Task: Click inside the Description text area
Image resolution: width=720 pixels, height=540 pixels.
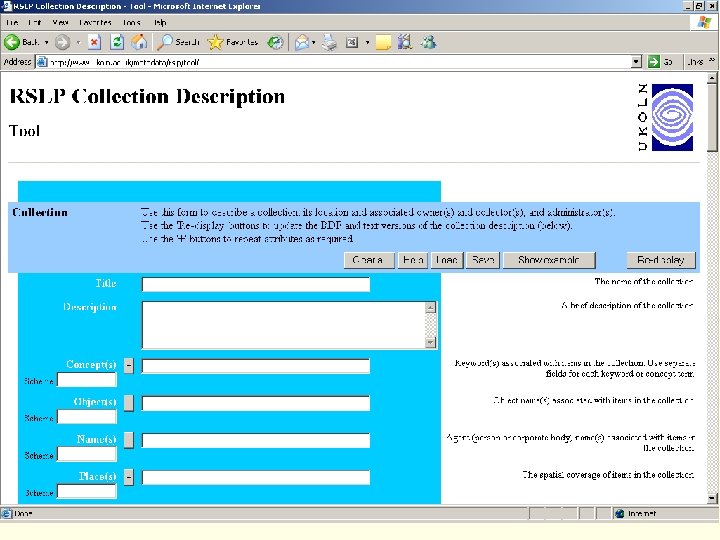Action: [x=284, y=325]
